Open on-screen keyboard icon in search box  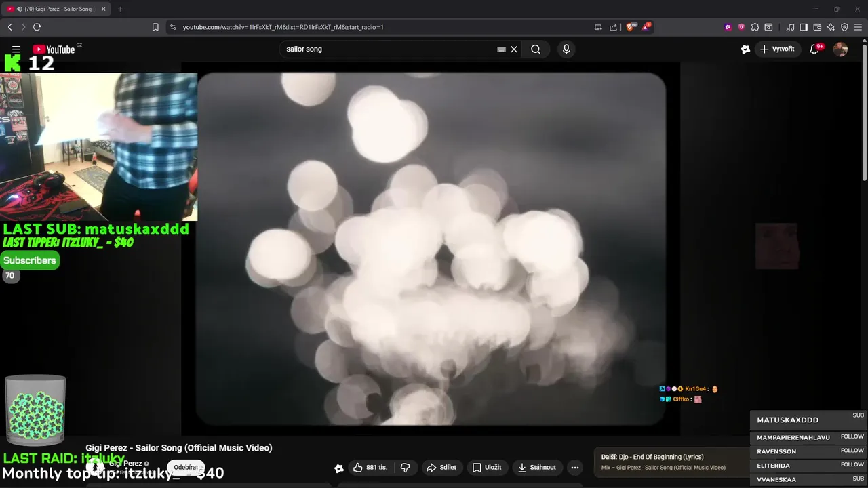click(x=501, y=49)
